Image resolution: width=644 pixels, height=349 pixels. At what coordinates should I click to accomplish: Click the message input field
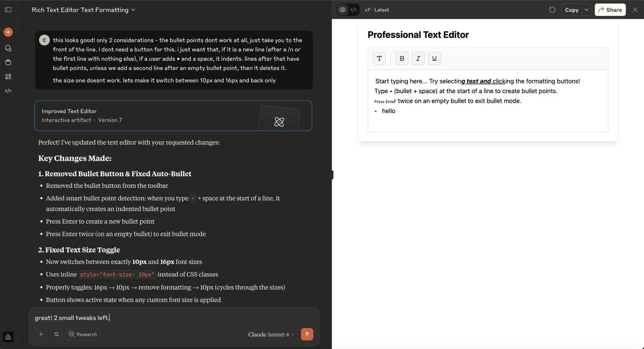(173, 318)
